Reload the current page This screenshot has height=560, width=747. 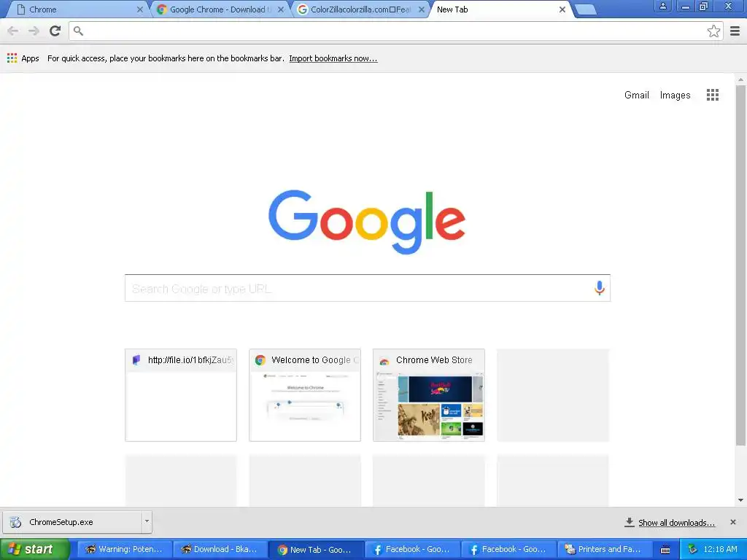(x=55, y=31)
